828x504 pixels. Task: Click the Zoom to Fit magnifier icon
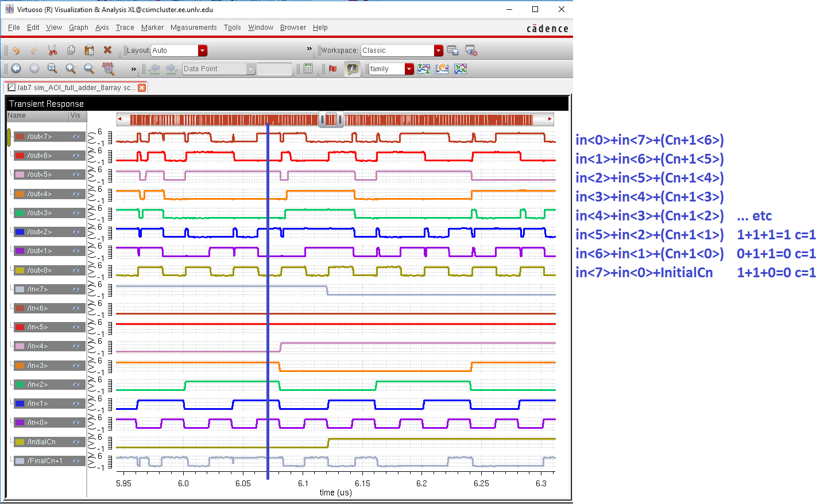click(52, 69)
